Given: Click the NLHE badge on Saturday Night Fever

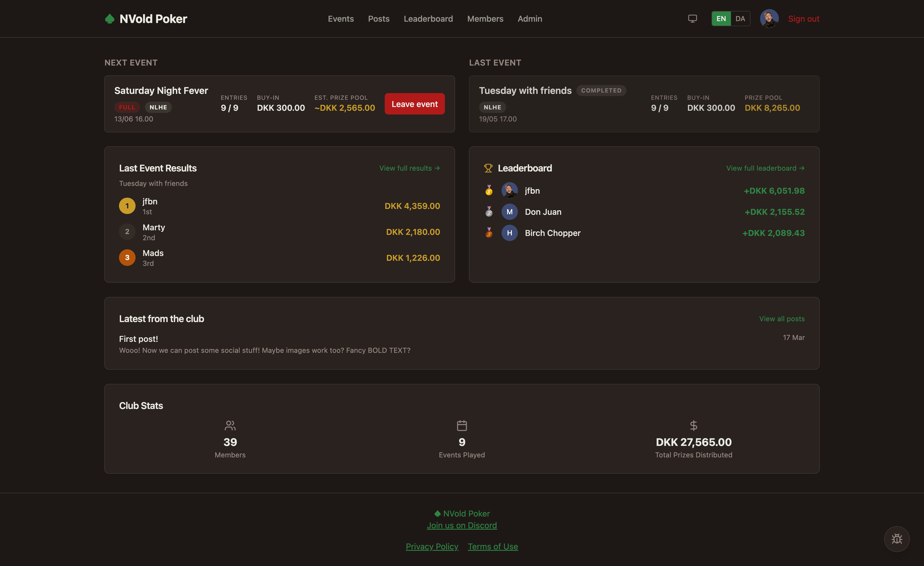Looking at the screenshot, I should point(158,107).
